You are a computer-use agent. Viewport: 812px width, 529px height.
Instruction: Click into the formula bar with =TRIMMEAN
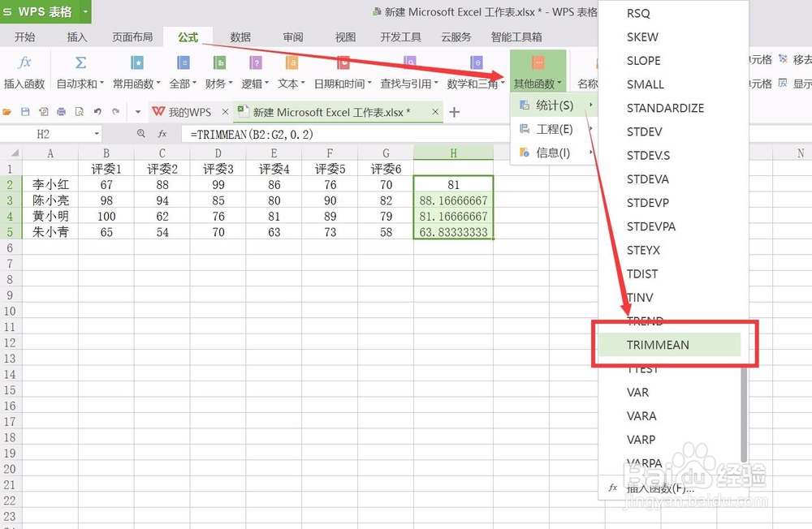click(344, 134)
